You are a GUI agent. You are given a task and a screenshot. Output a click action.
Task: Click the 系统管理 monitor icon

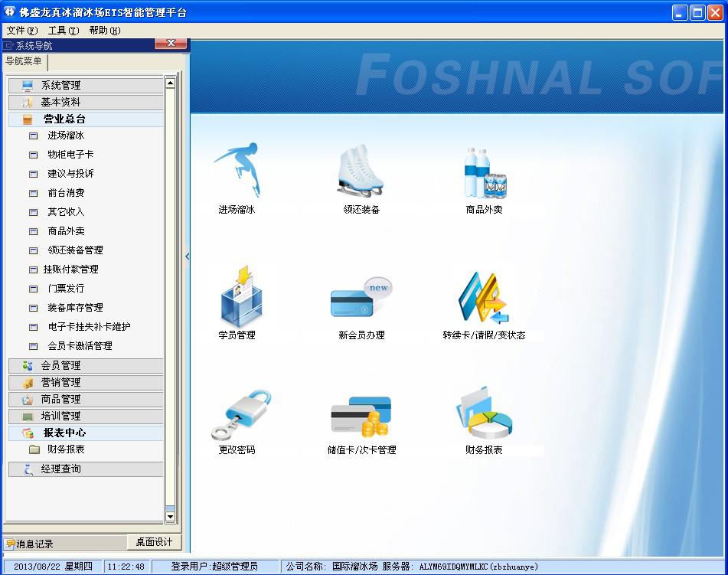coord(28,86)
